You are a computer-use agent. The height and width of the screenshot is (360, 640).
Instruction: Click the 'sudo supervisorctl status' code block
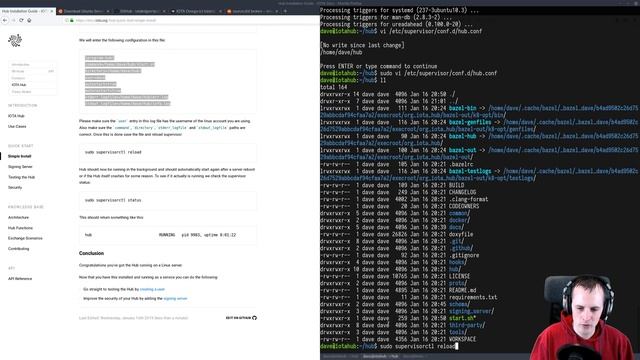[168, 200]
